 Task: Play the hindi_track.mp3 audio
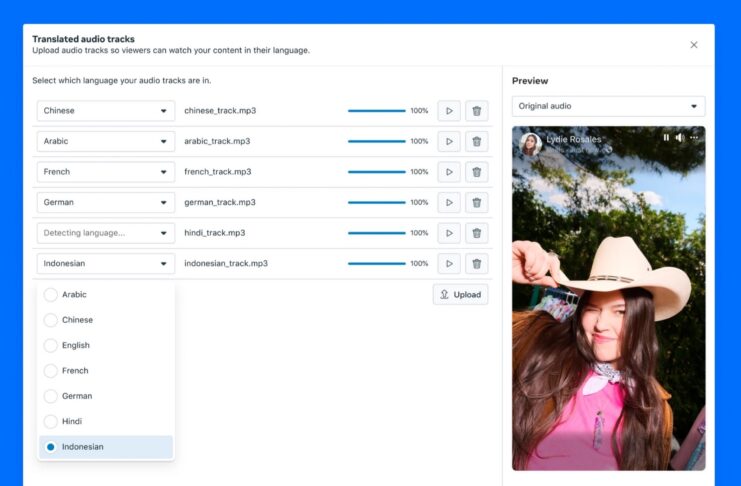[x=449, y=233]
